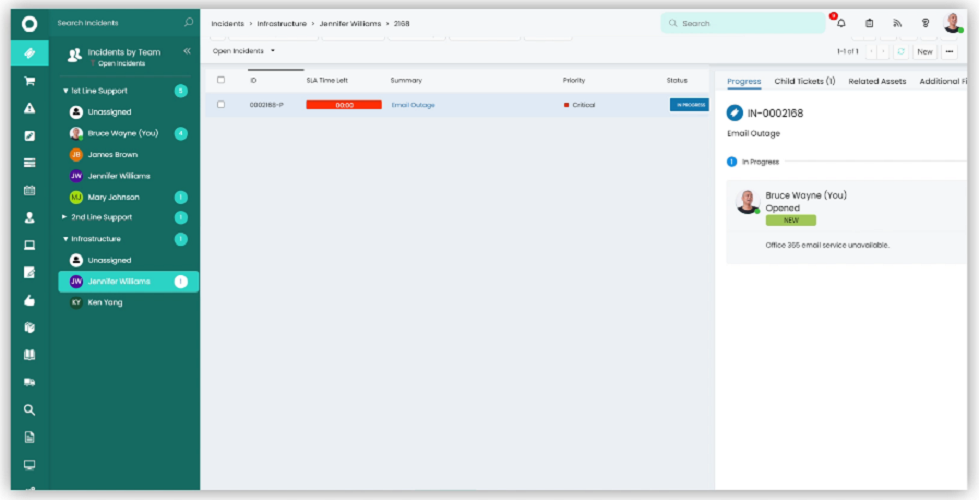Image resolution: width=979 pixels, height=500 pixels.
Task: Open the user profile avatar in top bar
Action: 953,23
